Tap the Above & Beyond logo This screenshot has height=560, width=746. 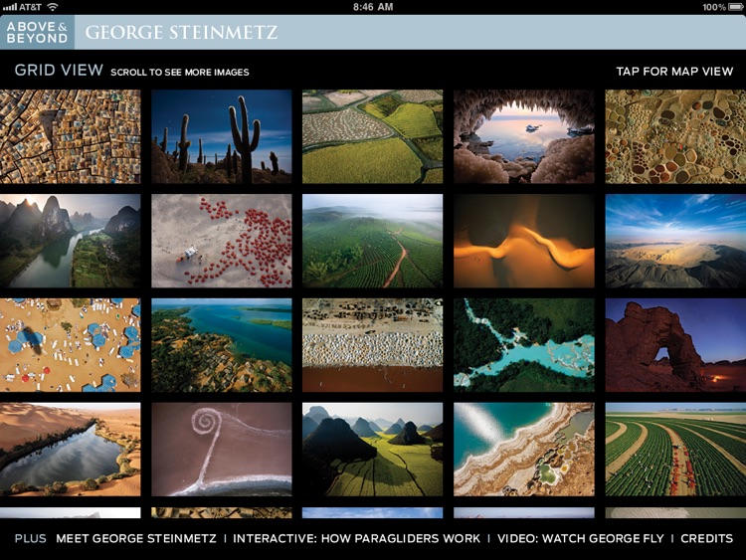point(37,33)
